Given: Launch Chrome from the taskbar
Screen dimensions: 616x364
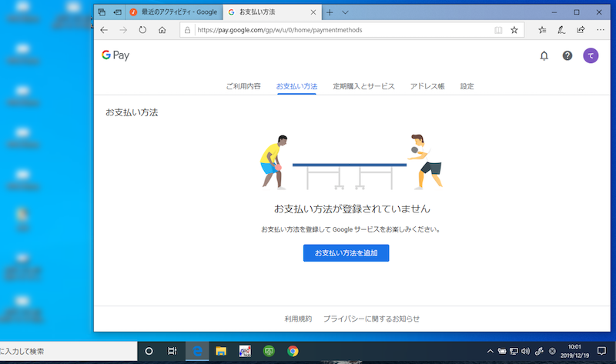Looking at the screenshot, I should pyautogui.click(x=293, y=351).
